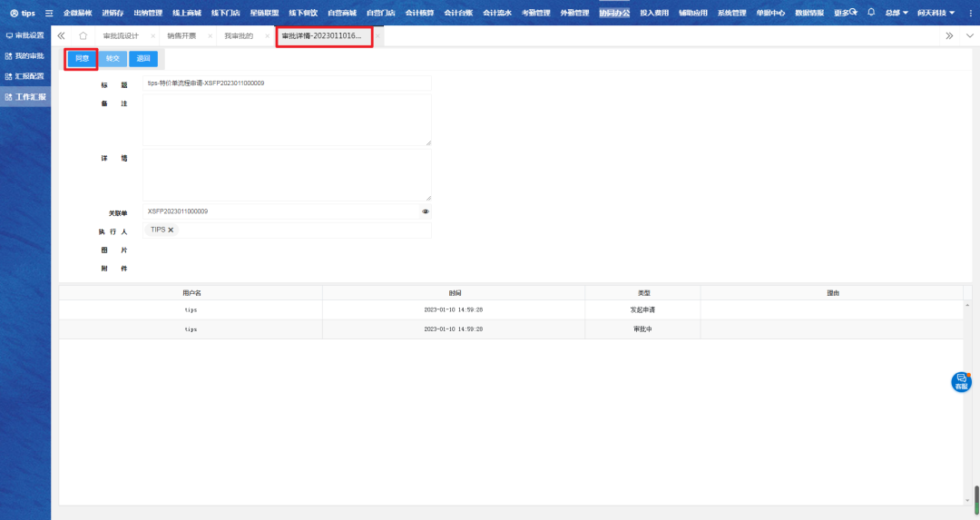Click the notification bell icon

pos(871,13)
